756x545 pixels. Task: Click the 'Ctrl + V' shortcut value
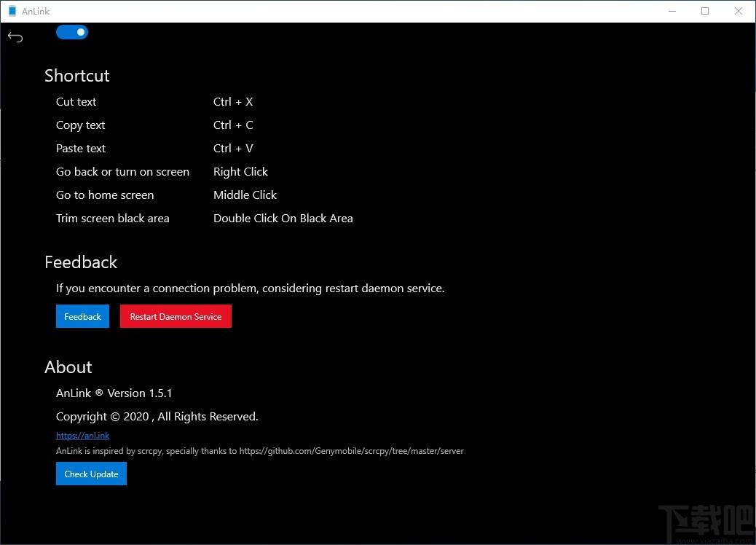click(x=233, y=149)
